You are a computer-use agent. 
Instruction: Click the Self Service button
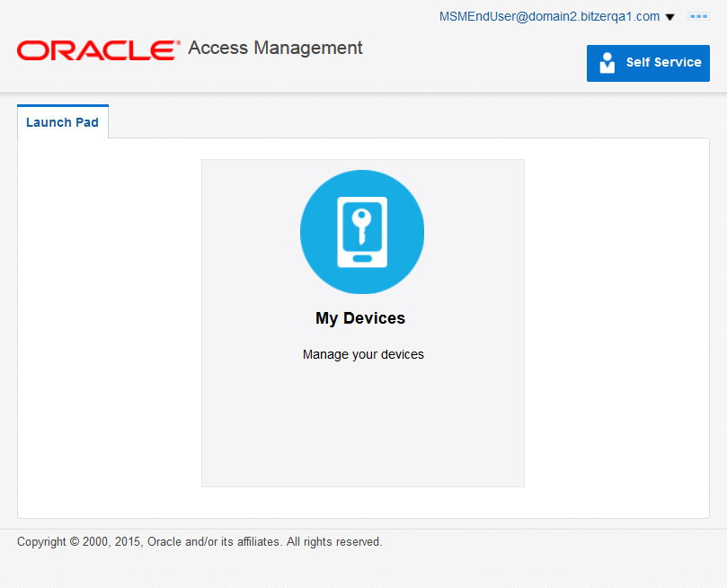[648, 63]
